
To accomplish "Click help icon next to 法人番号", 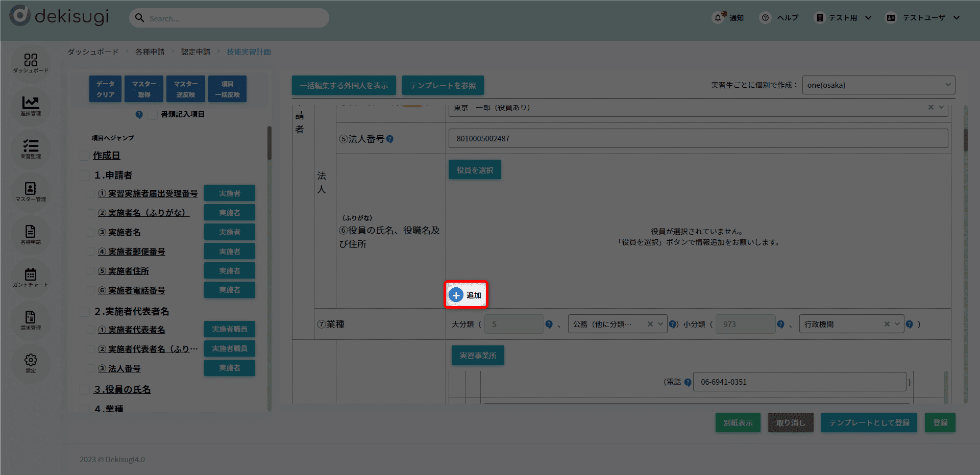I will point(390,139).
